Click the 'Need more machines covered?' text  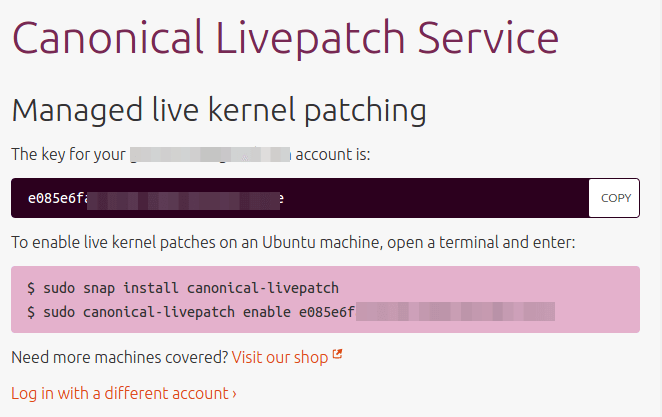[119, 357]
